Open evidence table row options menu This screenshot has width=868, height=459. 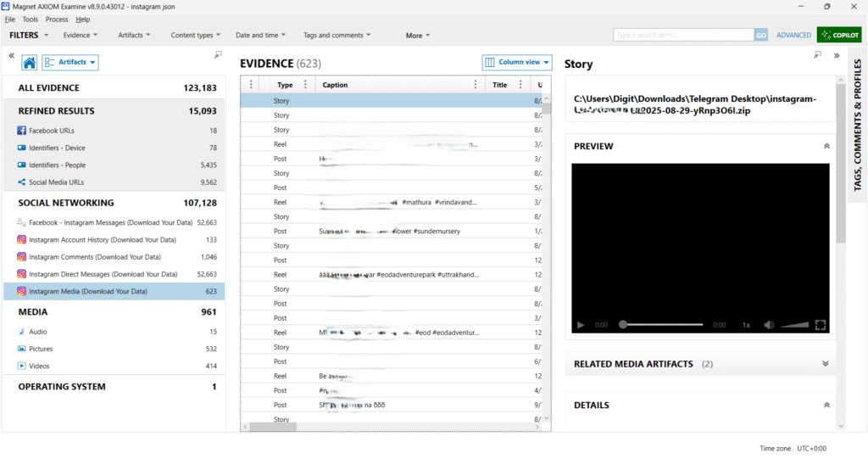(251, 85)
